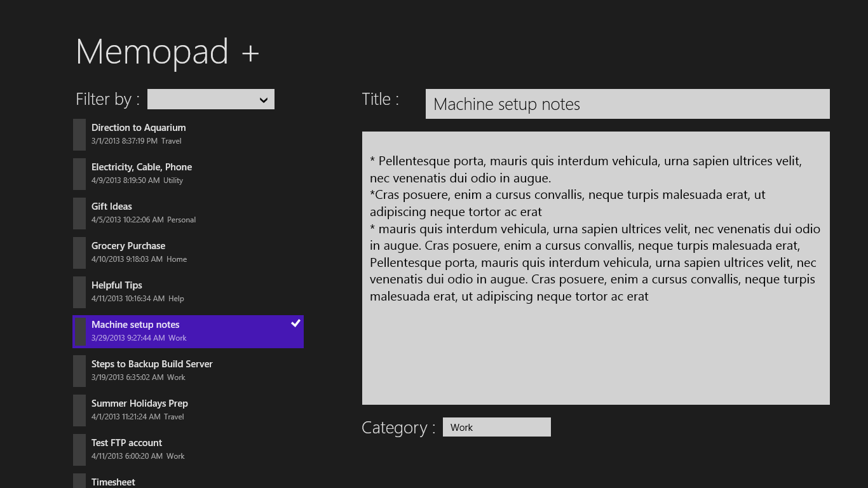Click the gray thumbnail beside Summer Holidays Prep
This screenshot has height=488, width=868.
79,410
